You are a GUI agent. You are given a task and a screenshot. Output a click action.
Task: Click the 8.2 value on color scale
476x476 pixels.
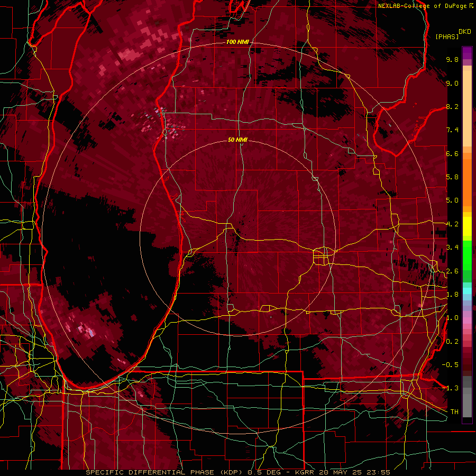(452, 106)
